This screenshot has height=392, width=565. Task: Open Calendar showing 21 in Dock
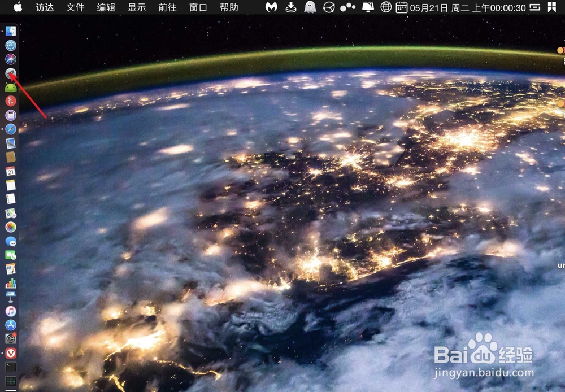pyautogui.click(x=11, y=171)
